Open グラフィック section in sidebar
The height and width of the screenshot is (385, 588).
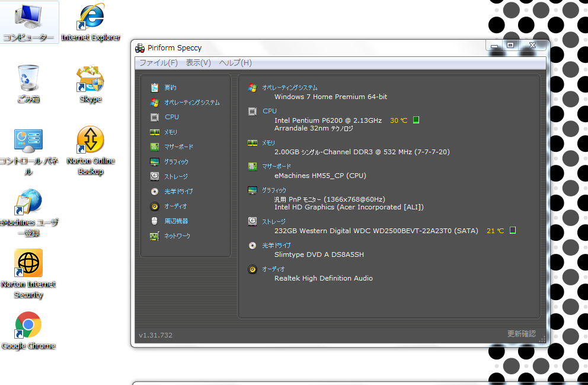(176, 162)
